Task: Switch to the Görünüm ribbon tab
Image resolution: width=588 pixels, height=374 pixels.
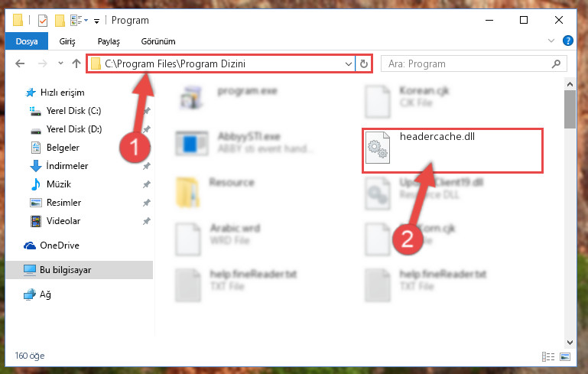Action: point(158,41)
